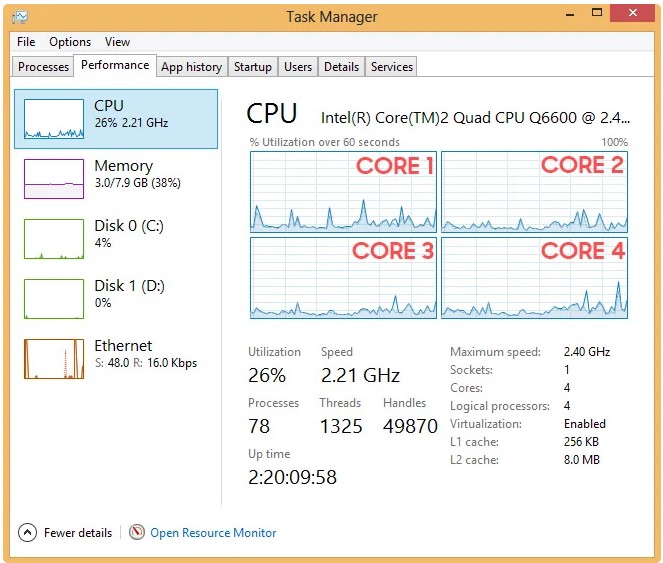The width and height of the screenshot is (663, 563).
Task: Click the Fewer details label
Action: click(x=78, y=533)
